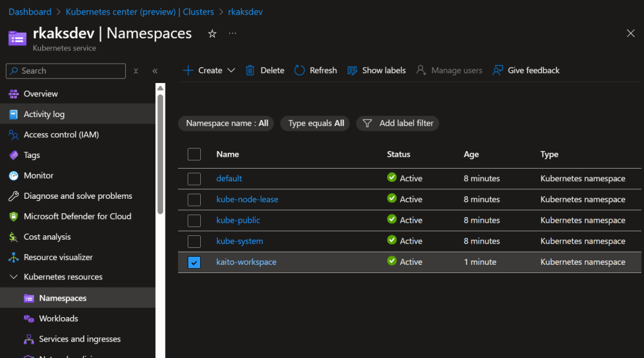This screenshot has height=358, width=644.
Task: Tick the select-all checkbox in header
Action: pos(195,155)
